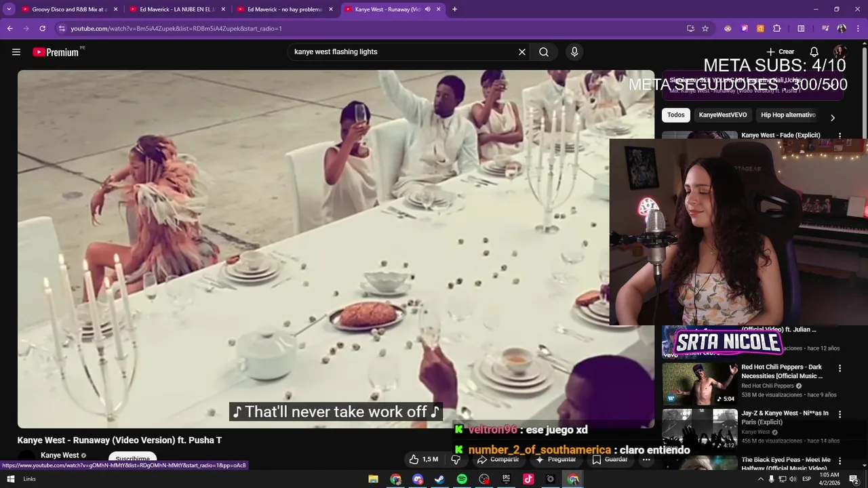Click the Preguntar button
Viewport: 868px width, 488px height.
pos(556,460)
